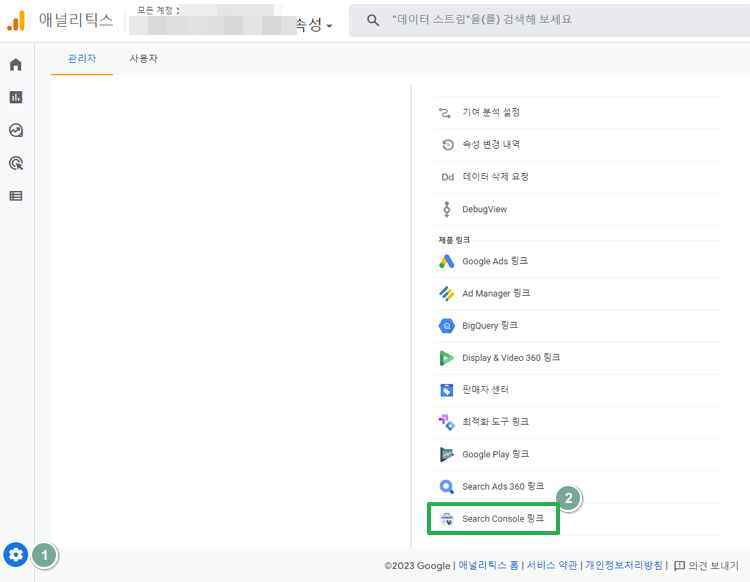Click the Dd data deletion icon
The width and height of the screenshot is (750, 582).
(x=448, y=177)
